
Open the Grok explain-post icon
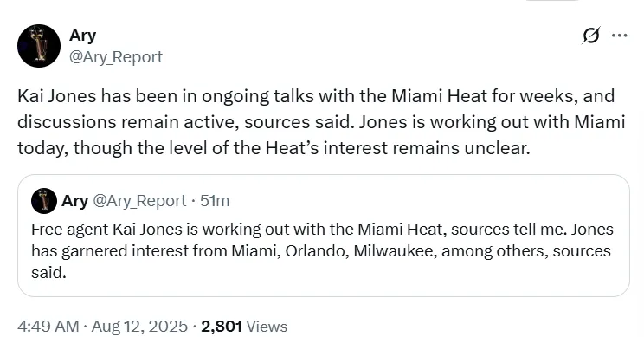(590, 36)
